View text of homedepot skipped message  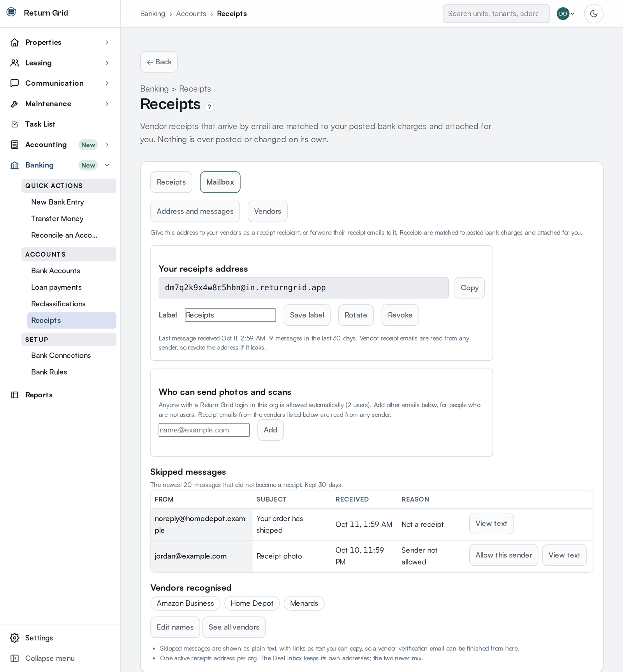(x=491, y=524)
